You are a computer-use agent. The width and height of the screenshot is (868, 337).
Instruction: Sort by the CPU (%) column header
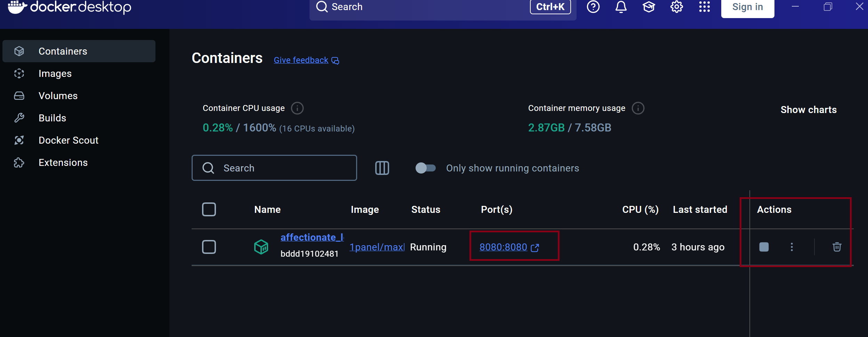(640, 209)
